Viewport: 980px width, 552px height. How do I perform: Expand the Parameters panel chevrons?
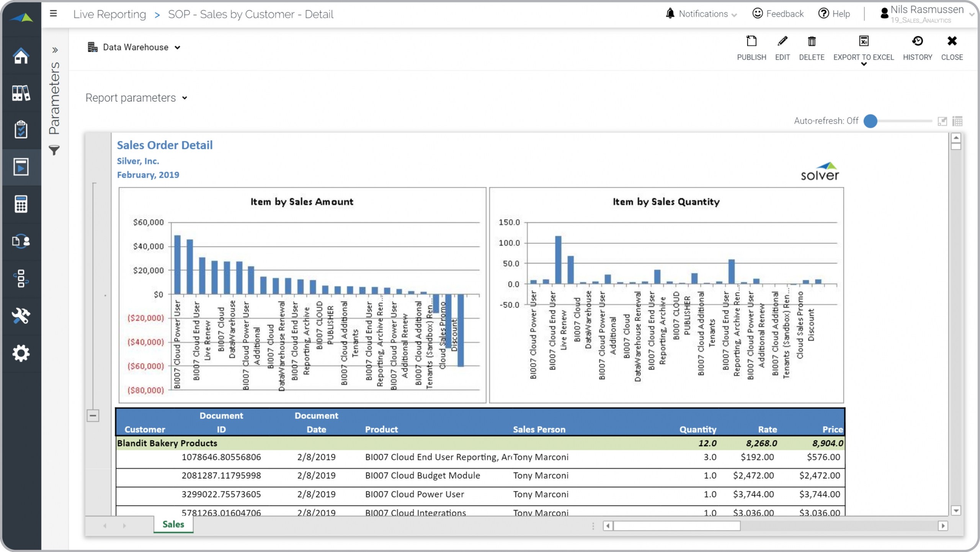point(55,50)
